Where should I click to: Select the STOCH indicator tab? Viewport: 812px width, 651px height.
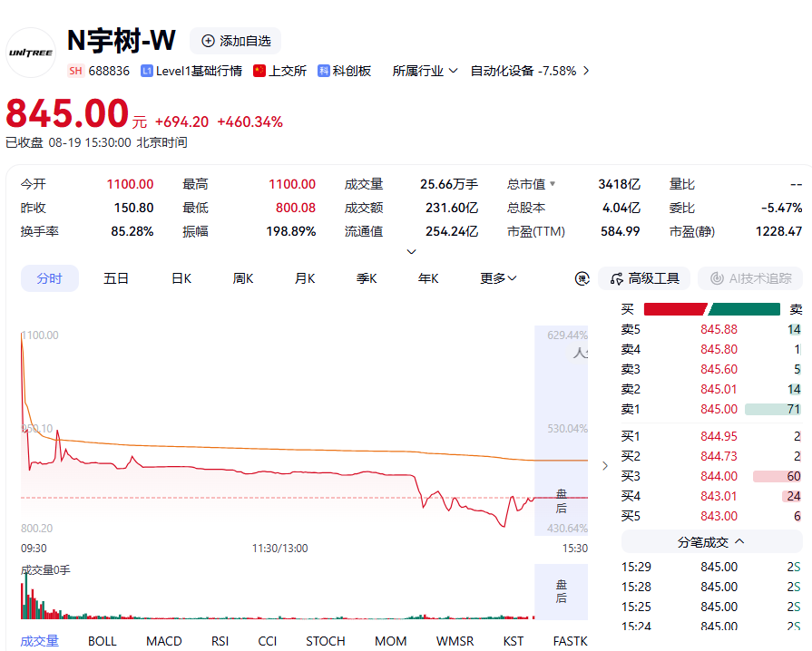325,641
